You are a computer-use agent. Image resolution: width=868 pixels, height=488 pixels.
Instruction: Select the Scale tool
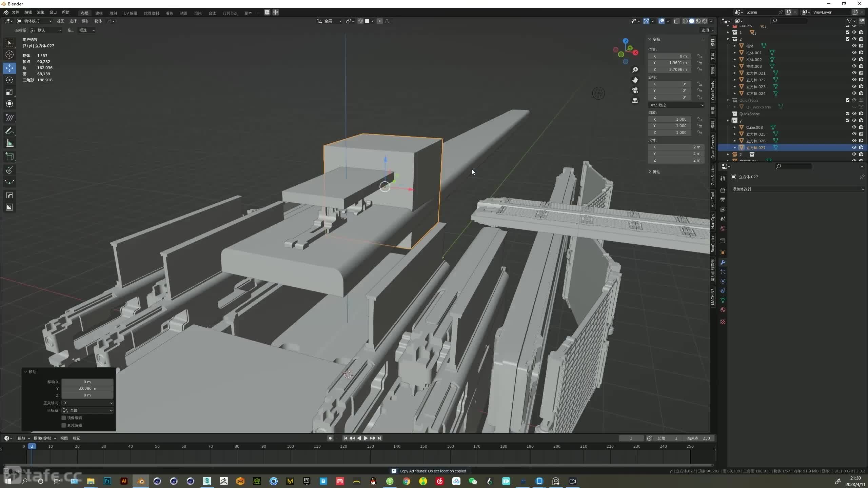pos(9,92)
